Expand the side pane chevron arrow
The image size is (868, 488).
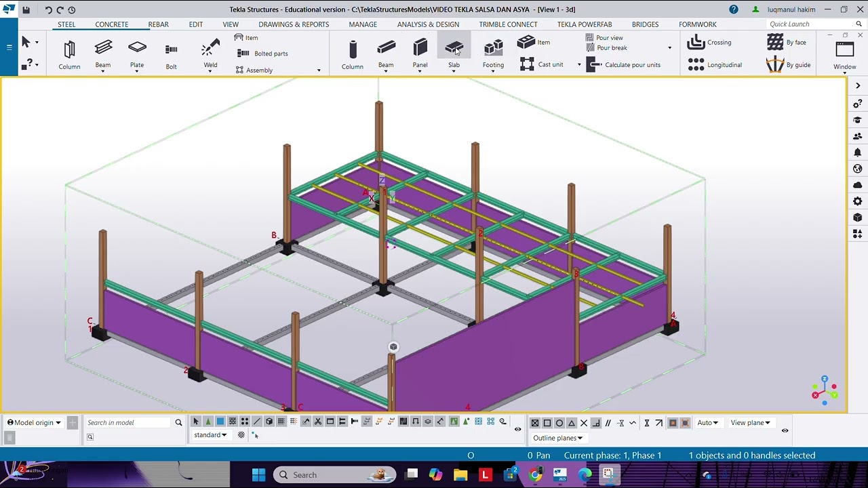click(x=858, y=87)
